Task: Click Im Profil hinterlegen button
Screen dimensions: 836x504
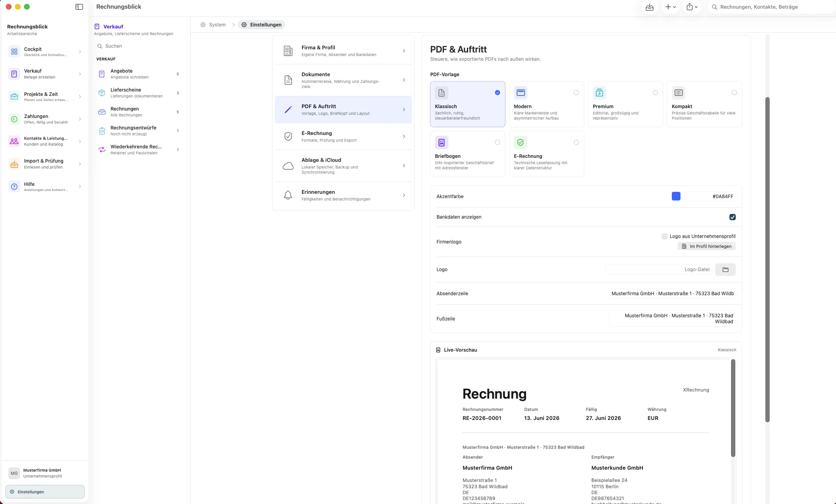Action: pos(707,246)
